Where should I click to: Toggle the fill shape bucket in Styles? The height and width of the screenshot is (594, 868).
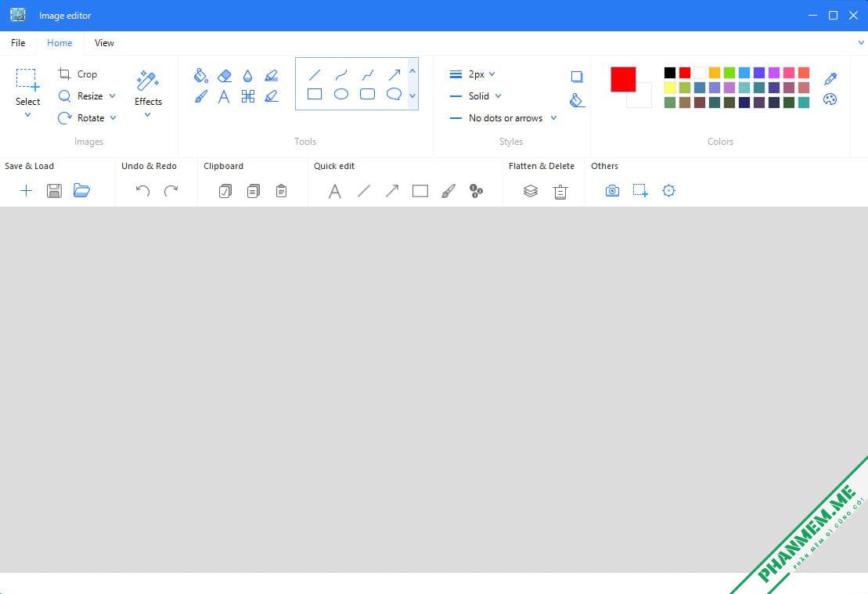(577, 100)
